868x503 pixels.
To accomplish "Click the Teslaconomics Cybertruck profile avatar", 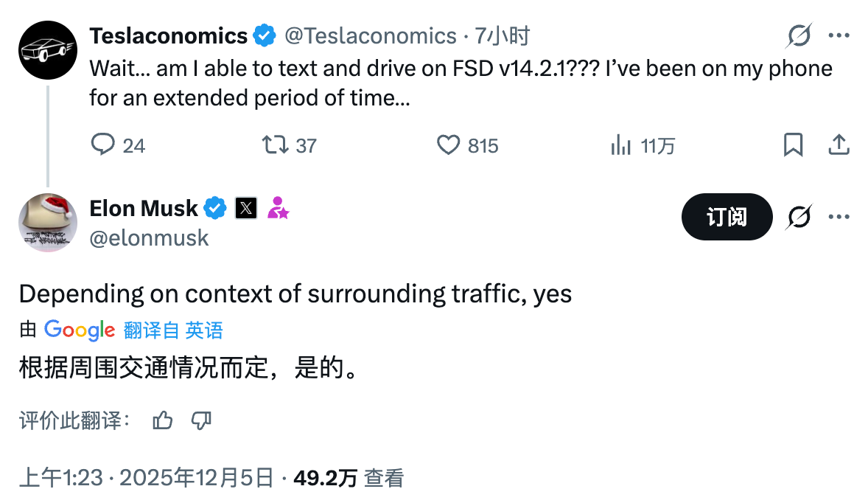I will pyautogui.click(x=48, y=50).
